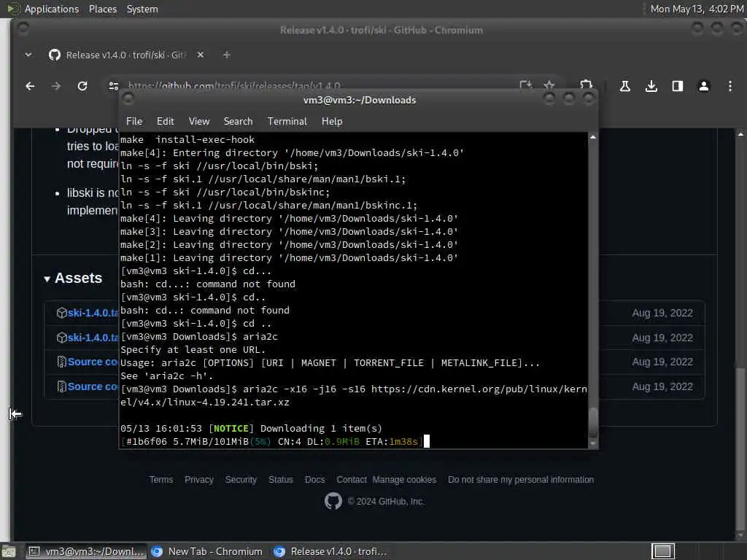Click the install page icon in address bar

click(x=525, y=86)
